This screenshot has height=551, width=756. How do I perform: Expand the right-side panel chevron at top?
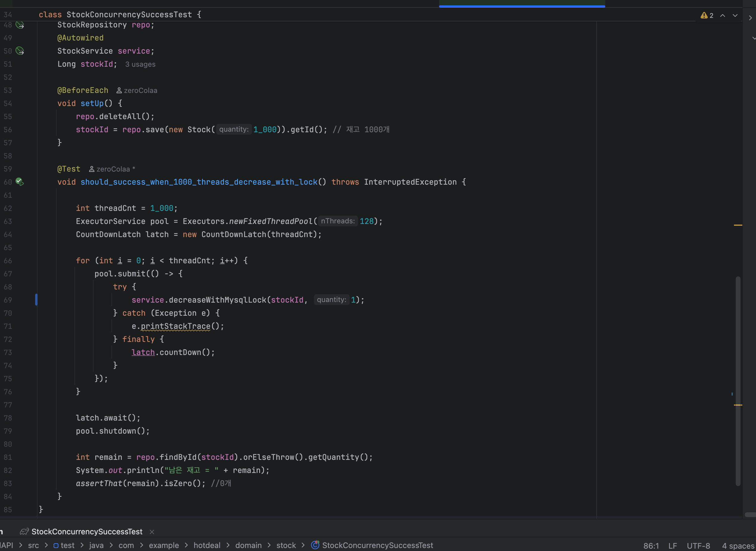coord(750,18)
